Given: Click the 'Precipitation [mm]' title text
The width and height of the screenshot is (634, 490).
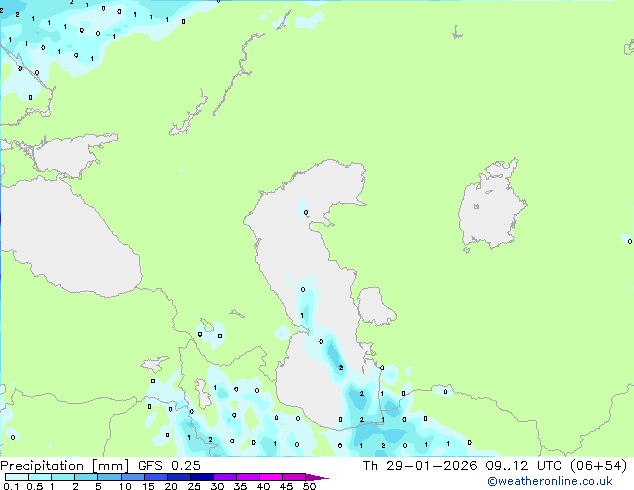Looking at the screenshot, I should point(65,466).
